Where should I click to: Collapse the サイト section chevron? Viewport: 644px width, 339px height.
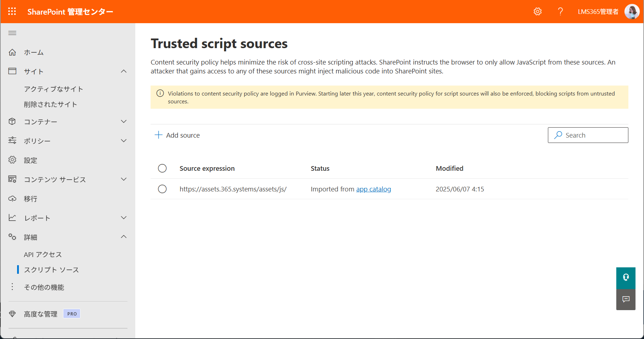tap(124, 71)
